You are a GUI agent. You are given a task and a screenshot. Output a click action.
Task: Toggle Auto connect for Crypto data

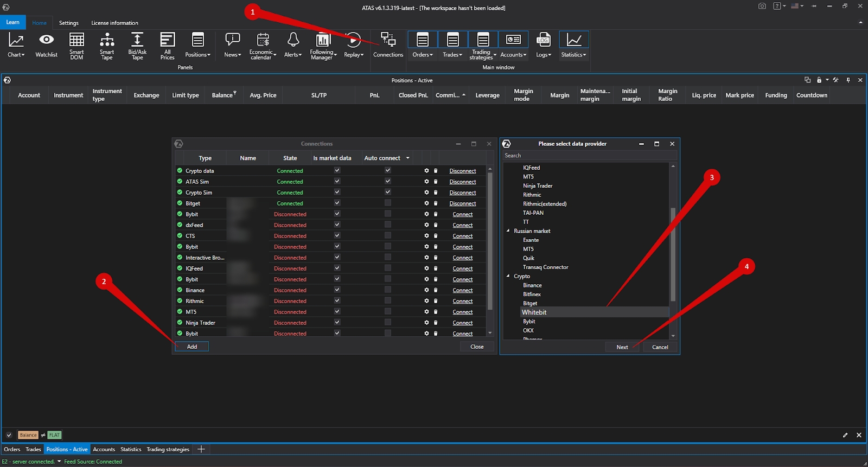coord(387,170)
